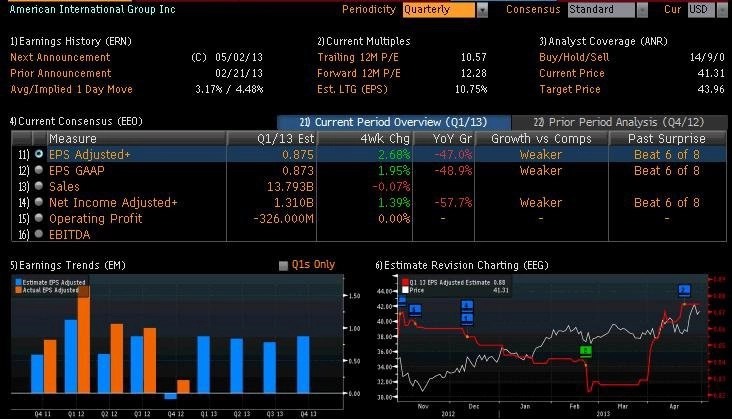Select the Net Income Adjusted+ radio button
Screen dimensions: 732x419
(x=39, y=202)
